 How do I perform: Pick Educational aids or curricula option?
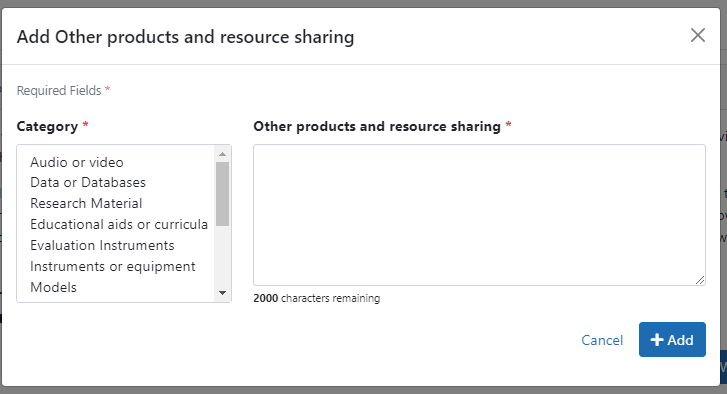(119, 224)
